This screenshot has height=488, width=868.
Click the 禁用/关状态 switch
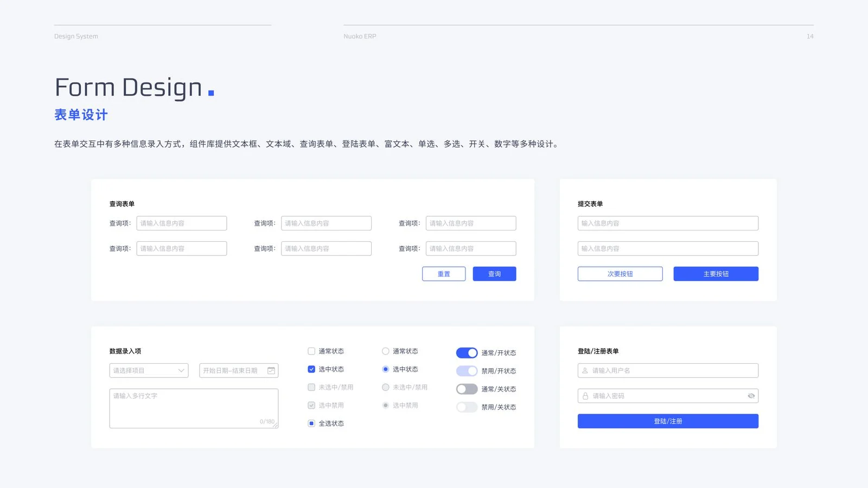pos(467,407)
